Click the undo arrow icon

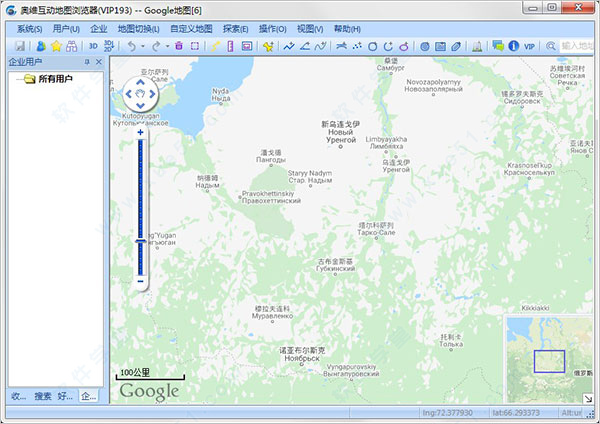pos(132,46)
